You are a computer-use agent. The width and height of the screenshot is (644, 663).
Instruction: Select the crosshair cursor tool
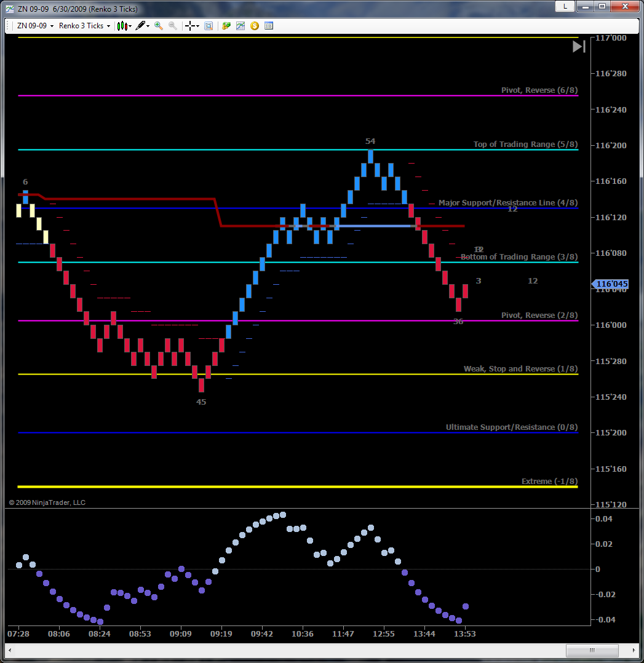[x=190, y=26]
